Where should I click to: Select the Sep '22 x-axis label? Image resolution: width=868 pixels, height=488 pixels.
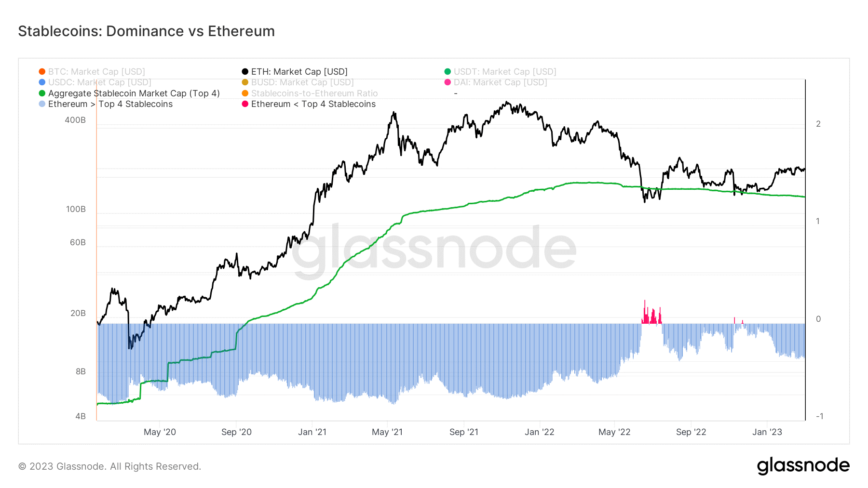(691, 432)
